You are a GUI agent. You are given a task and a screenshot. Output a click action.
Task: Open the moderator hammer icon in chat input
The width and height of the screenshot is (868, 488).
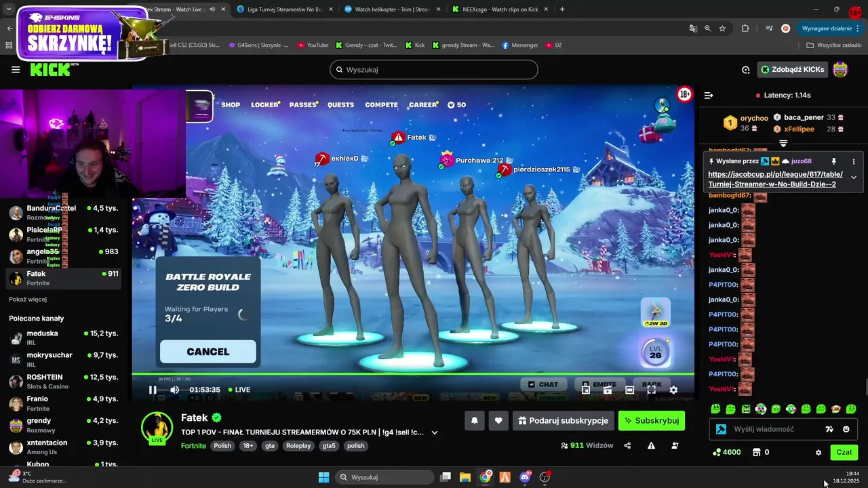pos(722,429)
